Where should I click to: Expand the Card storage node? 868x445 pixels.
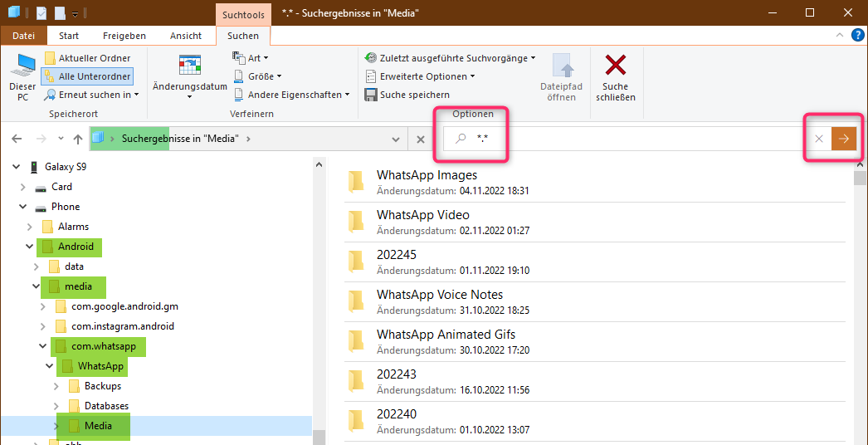click(x=22, y=187)
